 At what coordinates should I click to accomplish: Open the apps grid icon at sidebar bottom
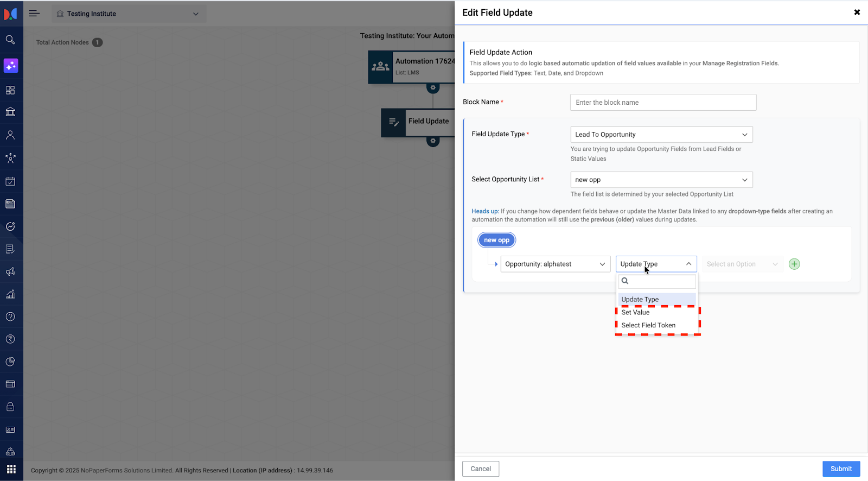(11, 469)
